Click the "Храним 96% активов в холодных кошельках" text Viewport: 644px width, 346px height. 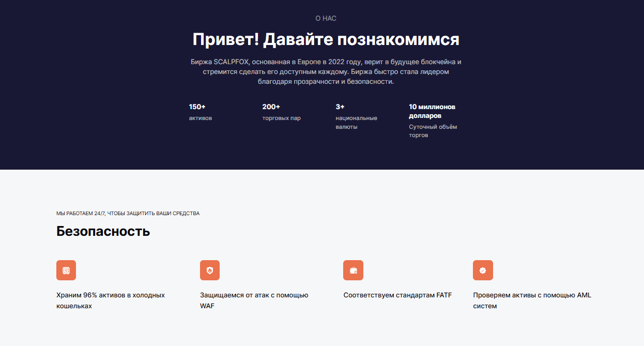pos(111,300)
